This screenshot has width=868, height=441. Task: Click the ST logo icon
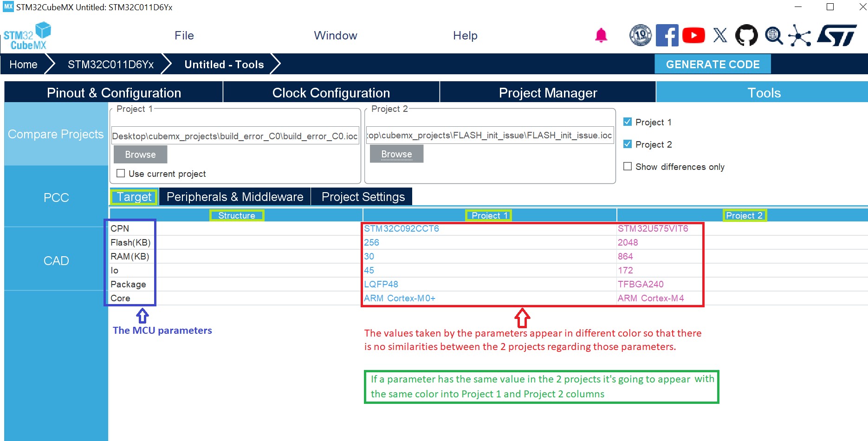click(837, 35)
